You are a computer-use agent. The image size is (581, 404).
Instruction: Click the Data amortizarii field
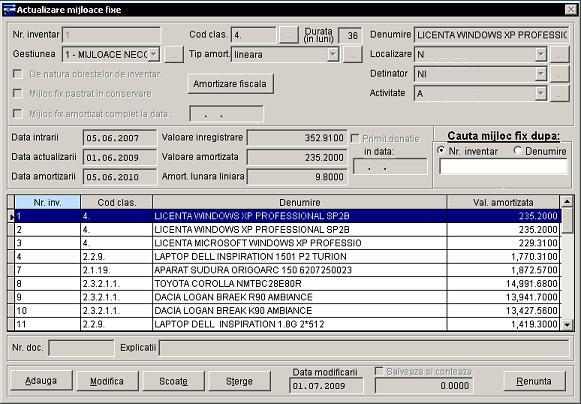tap(120, 177)
